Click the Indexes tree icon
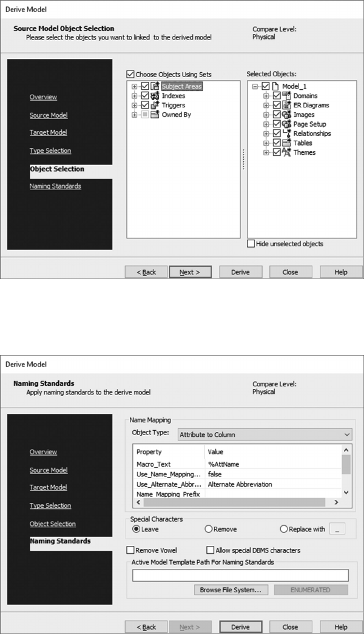 155,96
